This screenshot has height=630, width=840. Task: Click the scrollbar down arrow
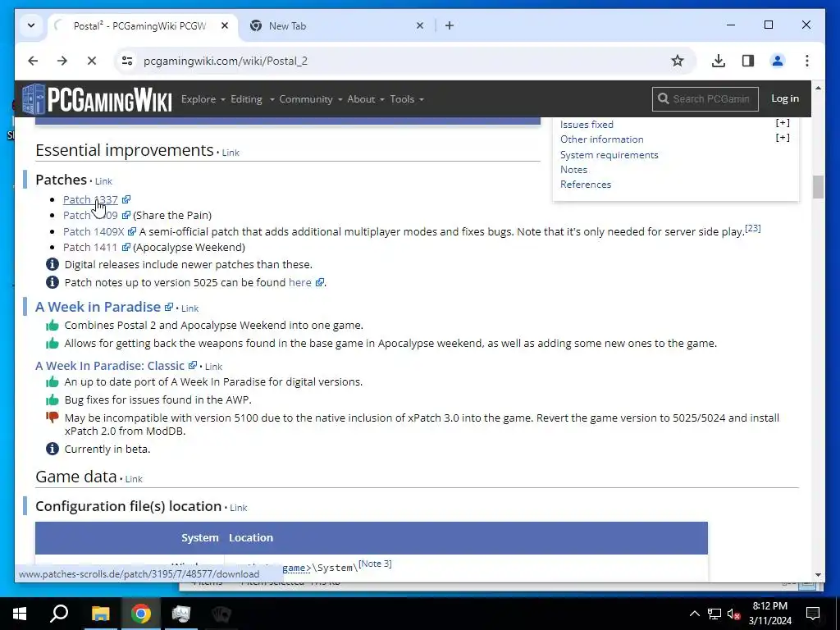818,575
